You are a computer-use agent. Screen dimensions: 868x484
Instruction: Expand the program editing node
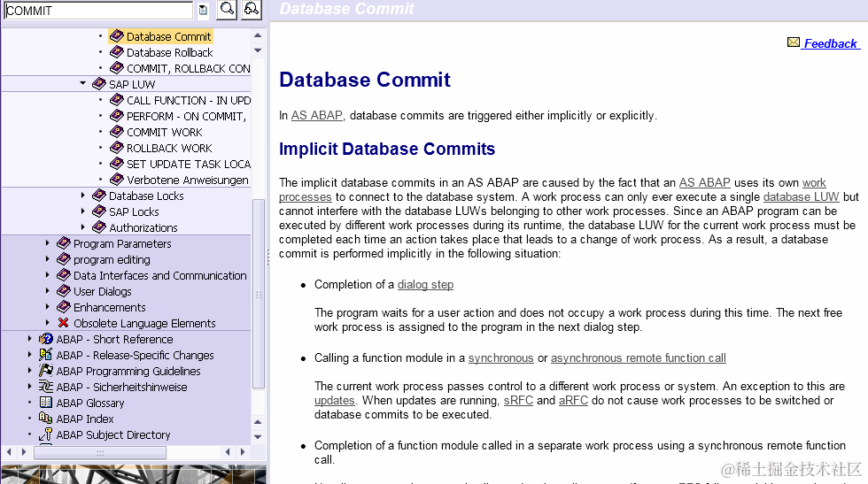coord(47,259)
